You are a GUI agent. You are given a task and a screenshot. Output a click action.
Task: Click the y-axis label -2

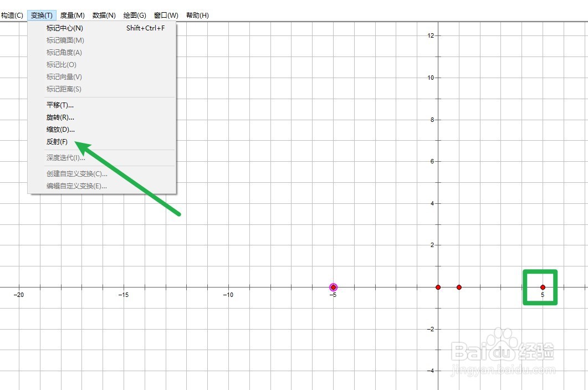click(x=430, y=329)
